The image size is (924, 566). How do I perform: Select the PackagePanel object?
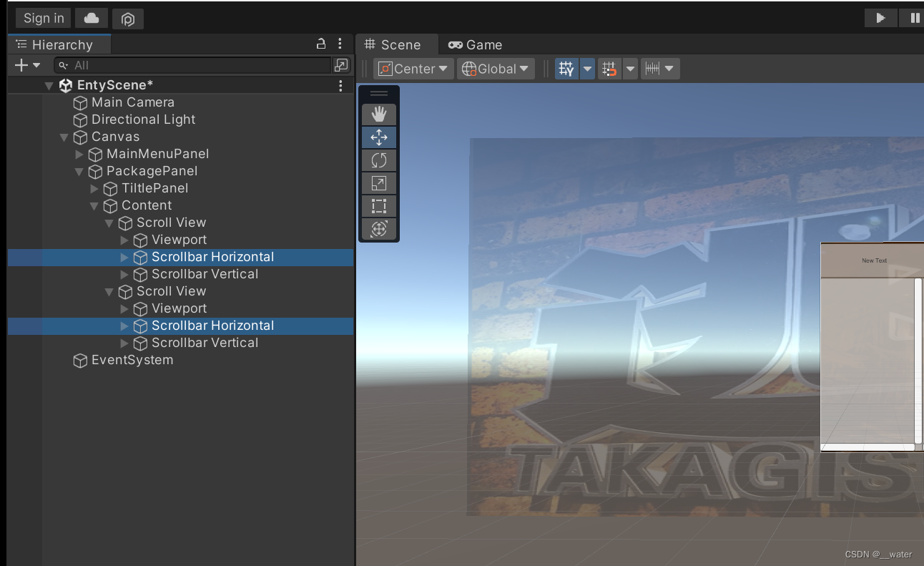tap(152, 171)
